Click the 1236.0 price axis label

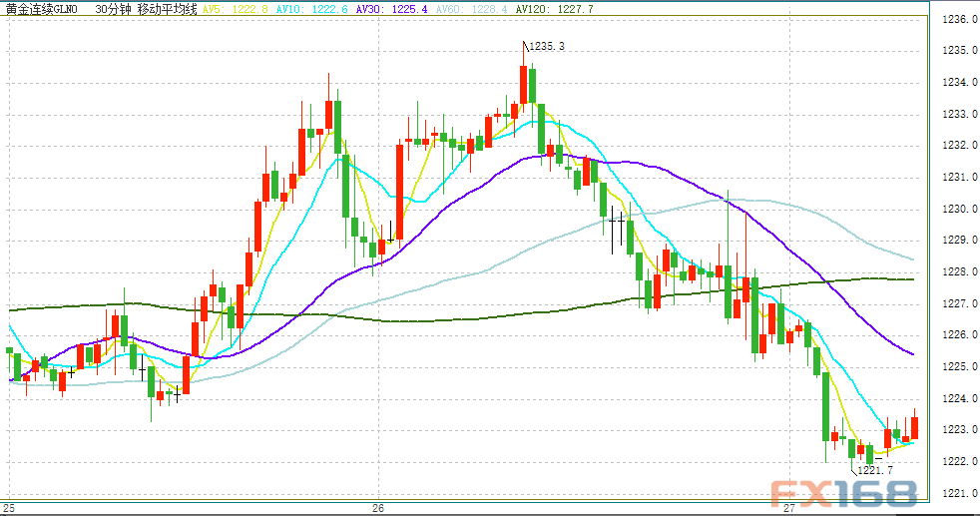[959, 19]
